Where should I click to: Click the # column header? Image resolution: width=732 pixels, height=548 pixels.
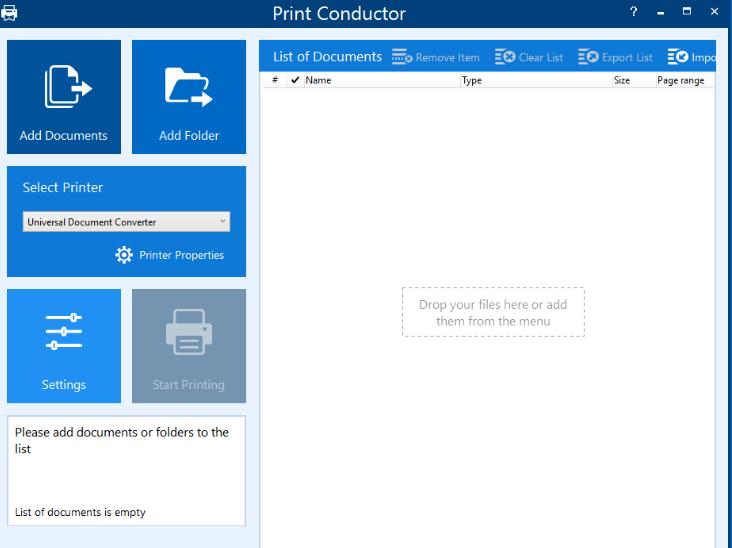point(275,80)
